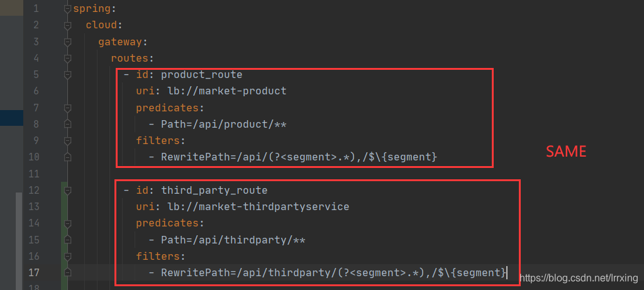Click line number 4 in the gutter
This screenshot has width=644, height=290.
(36, 59)
